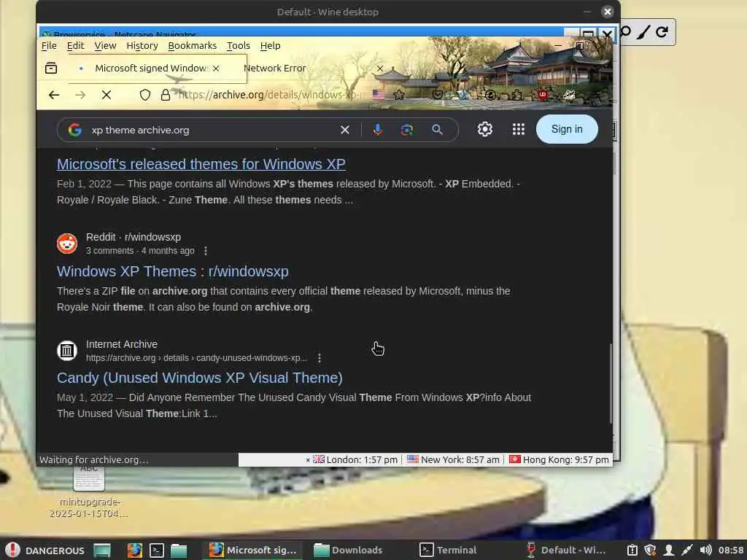Screen dimensions: 747x560
Task: Open the file manager panel launcher
Action: coord(179,550)
